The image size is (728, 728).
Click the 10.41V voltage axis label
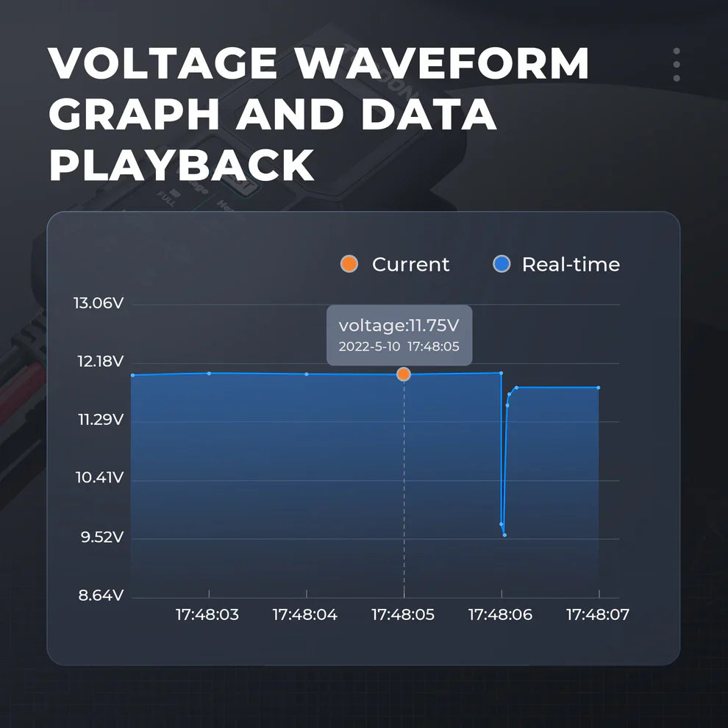pyautogui.click(x=99, y=478)
